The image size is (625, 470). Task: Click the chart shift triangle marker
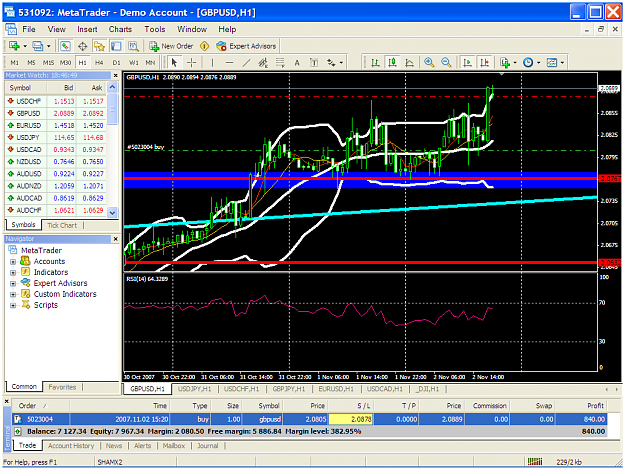click(502, 74)
